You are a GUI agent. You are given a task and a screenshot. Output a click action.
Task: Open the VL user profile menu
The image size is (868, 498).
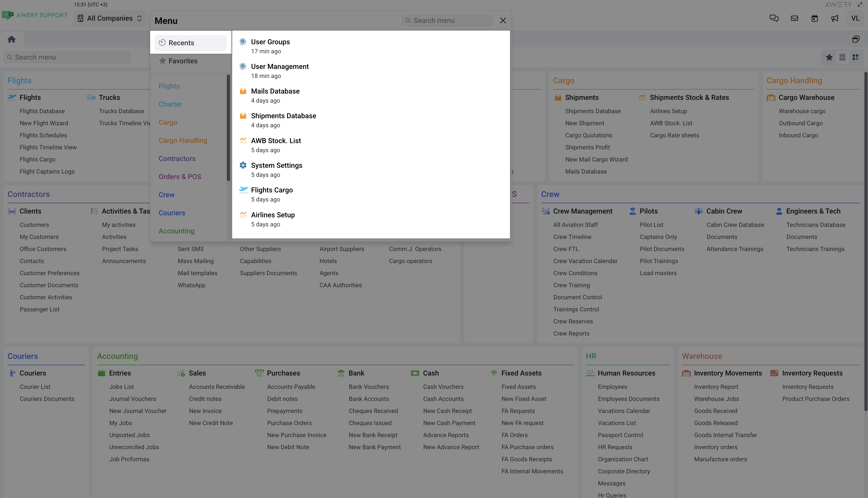(x=855, y=18)
